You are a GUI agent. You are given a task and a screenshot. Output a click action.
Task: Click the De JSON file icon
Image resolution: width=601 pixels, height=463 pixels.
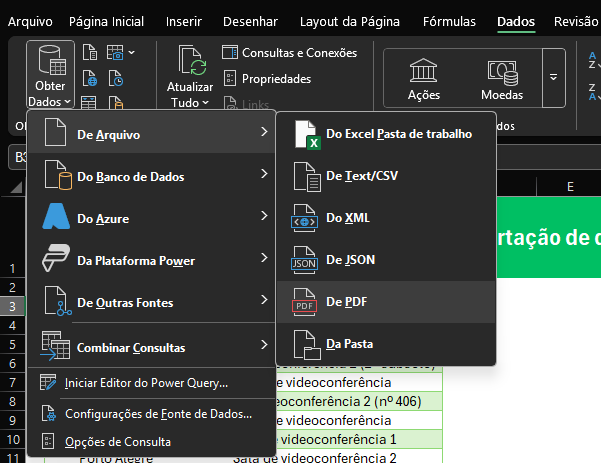point(304,260)
